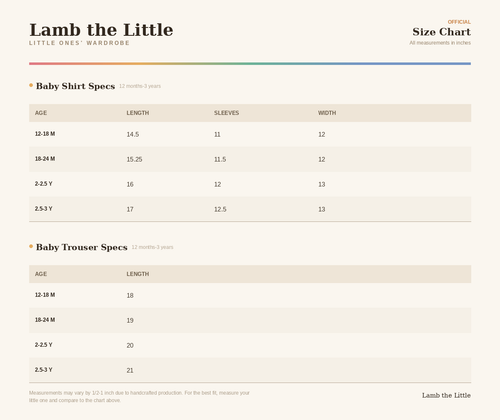Select the orange bullet beside Baby Trouser Specs
The width and height of the screenshot is (500, 420).
pyautogui.click(x=31, y=246)
